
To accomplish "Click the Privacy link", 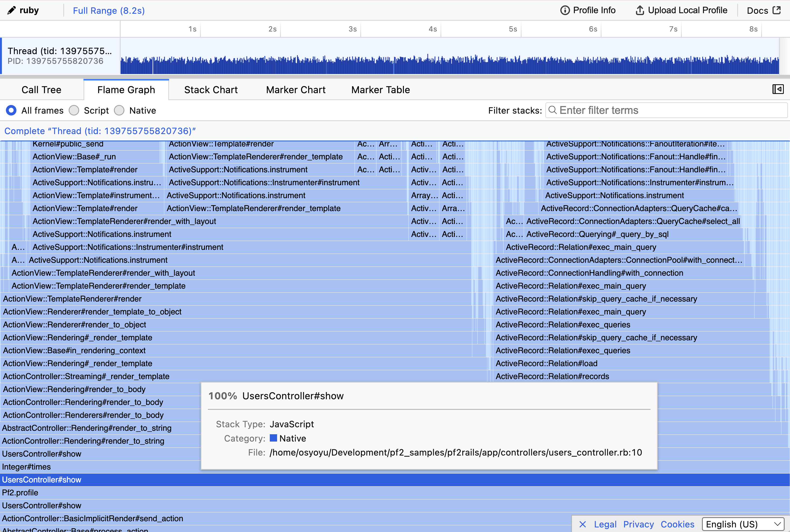I will 638,524.
